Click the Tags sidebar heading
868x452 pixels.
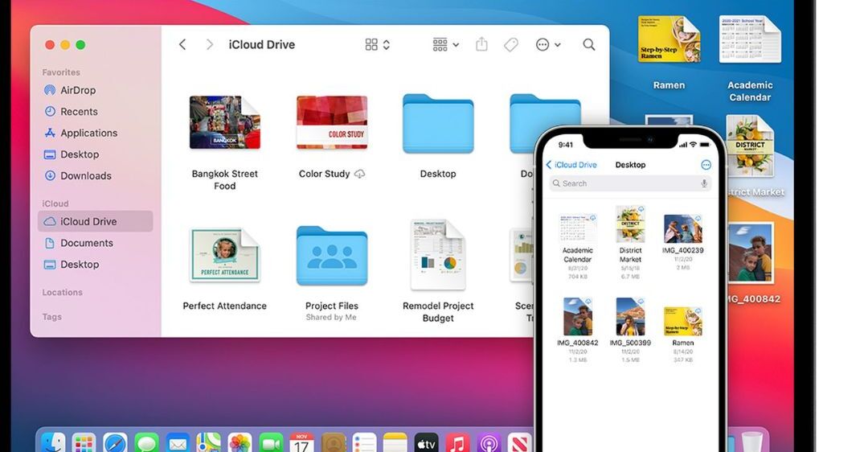coord(52,317)
